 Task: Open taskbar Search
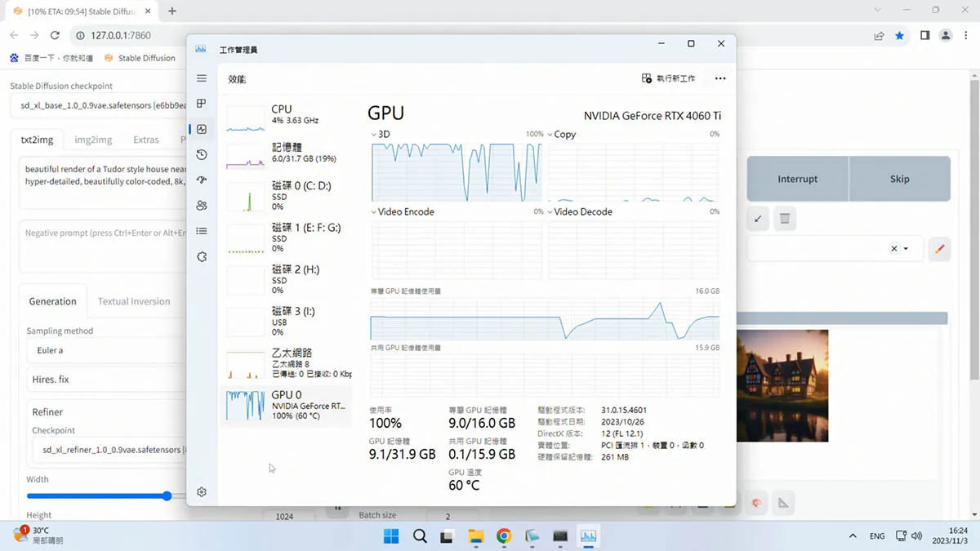pyautogui.click(x=420, y=536)
